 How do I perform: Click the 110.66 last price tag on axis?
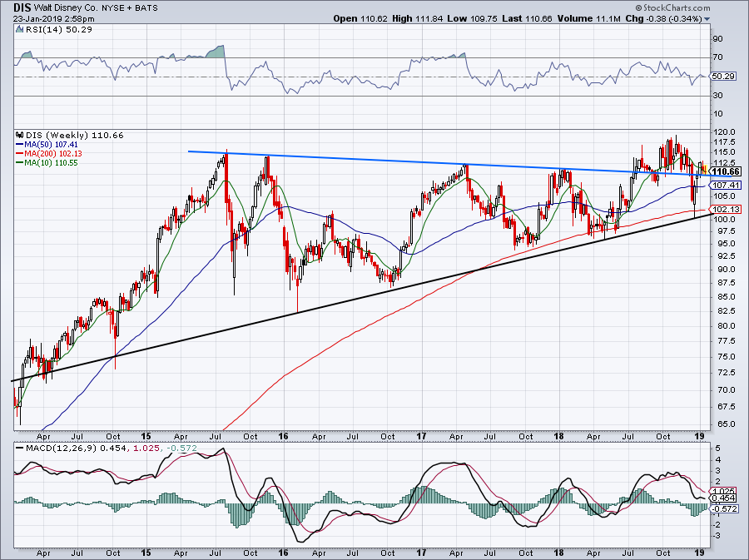pos(726,172)
